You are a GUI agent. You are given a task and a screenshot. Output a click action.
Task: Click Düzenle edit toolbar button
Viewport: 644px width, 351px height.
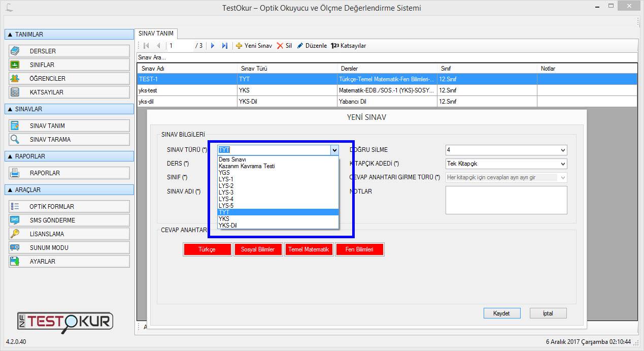tap(312, 46)
